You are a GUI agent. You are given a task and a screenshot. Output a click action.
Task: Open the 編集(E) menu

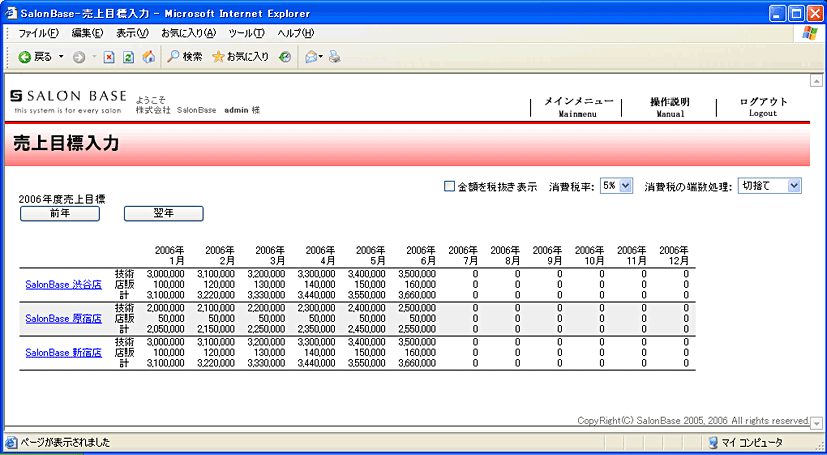[88, 33]
